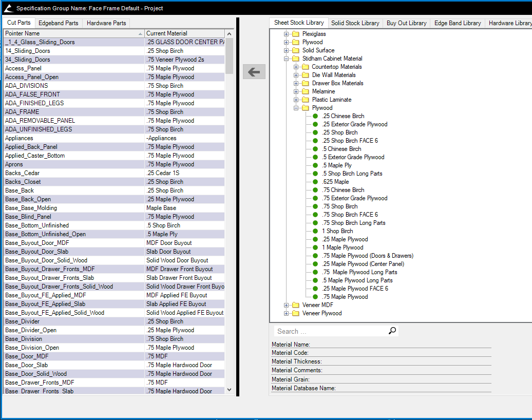The width and height of the screenshot is (532, 420).
Task: Expand the Drawer Box Materials node
Action: (296, 83)
